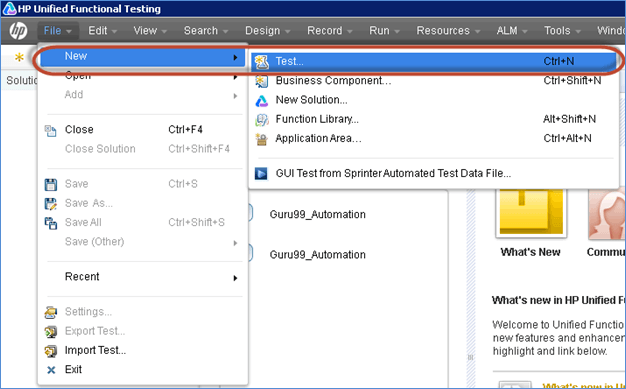Choose New Solution... menu entry
This screenshot has width=626, height=389.
pos(434,100)
